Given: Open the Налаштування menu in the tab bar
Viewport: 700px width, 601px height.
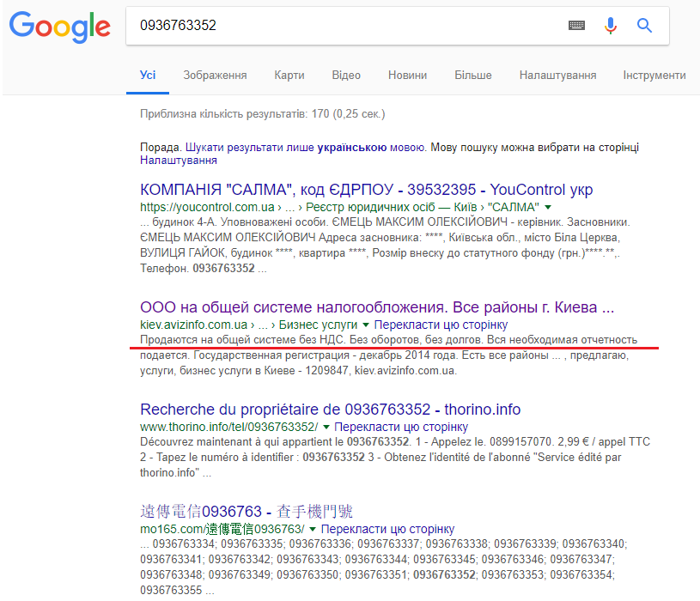Looking at the screenshot, I should click(557, 75).
